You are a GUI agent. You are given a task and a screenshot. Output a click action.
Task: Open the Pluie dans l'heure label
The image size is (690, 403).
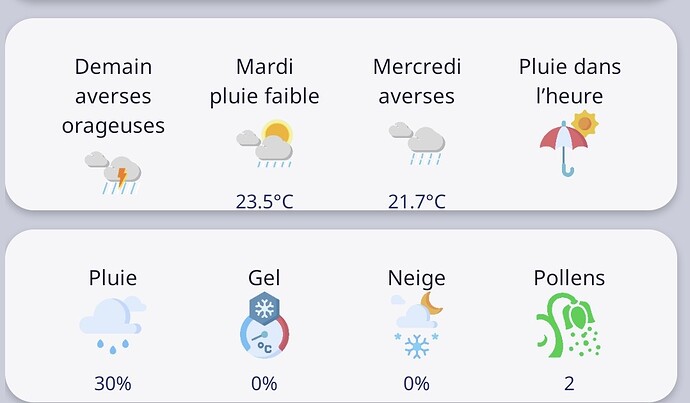click(x=569, y=81)
